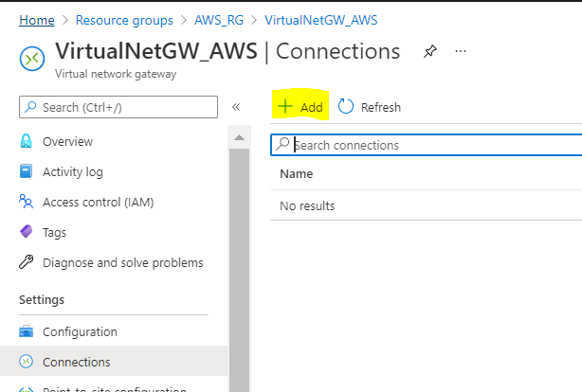Open the Connections menu item
The width and height of the screenshot is (582, 392).
tap(76, 362)
